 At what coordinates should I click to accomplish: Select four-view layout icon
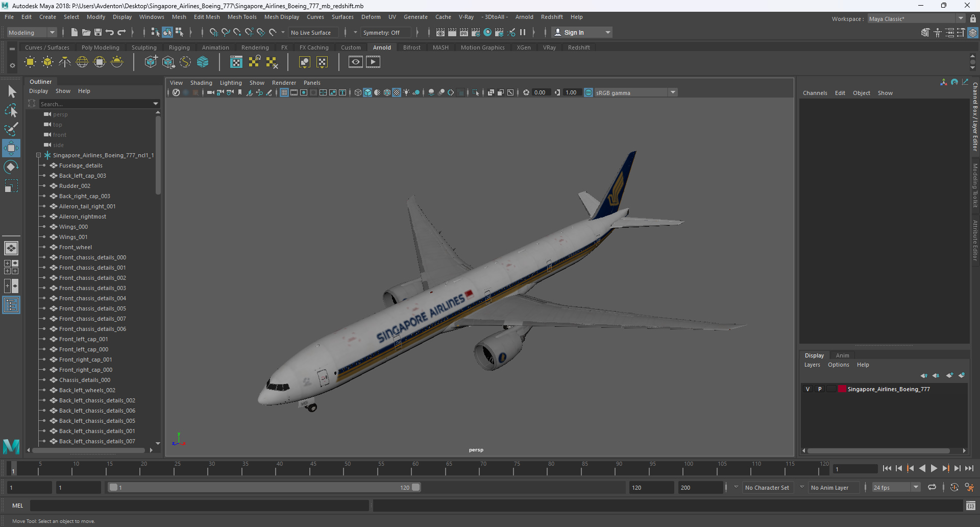[x=11, y=267]
